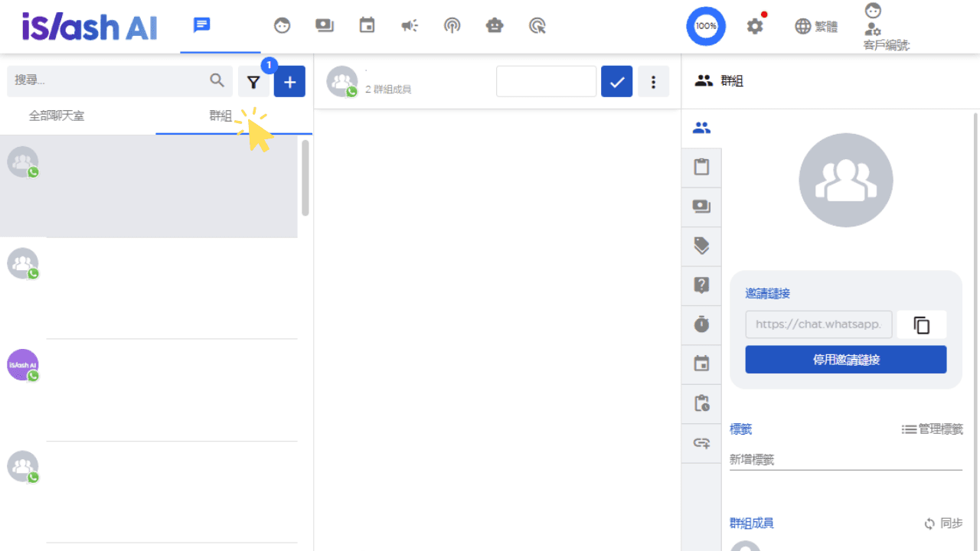The height and width of the screenshot is (551, 980).
Task: Open the chat filter funnel button
Action: pyautogui.click(x=254, y=82)
